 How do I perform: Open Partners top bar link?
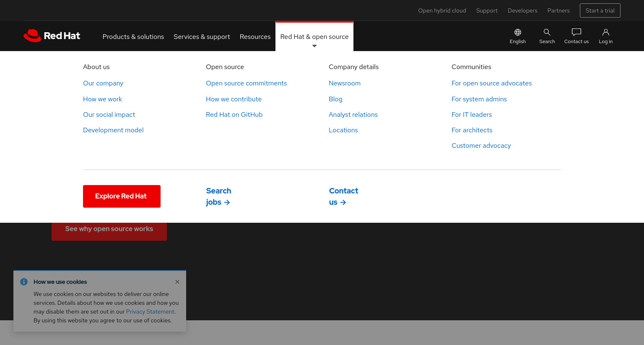pyautogui.click(x=558, y=10)
